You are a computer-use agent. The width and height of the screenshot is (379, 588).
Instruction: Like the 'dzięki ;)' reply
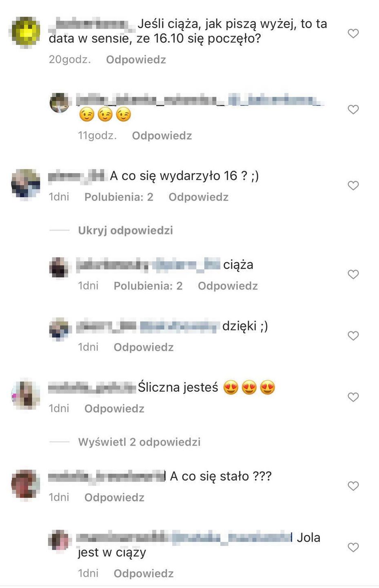(353, 336)
